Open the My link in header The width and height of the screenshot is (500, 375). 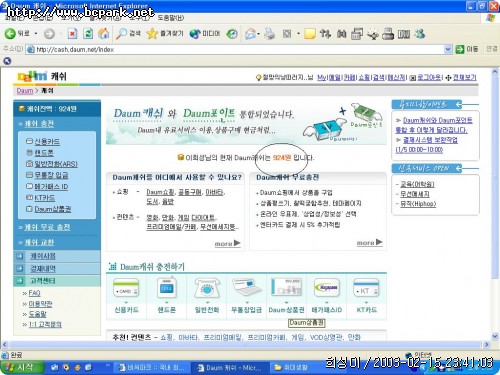[x=321, y=77]
